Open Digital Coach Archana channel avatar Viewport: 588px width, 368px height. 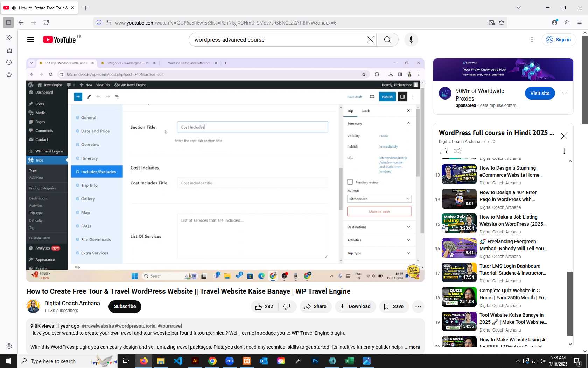[x=33, y=306]
